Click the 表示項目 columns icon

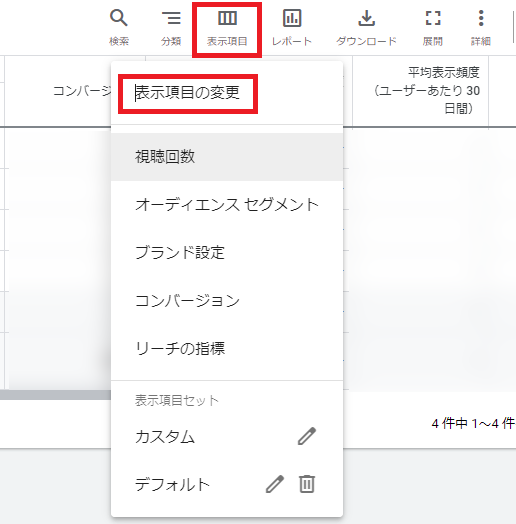pyautogui.click(x=227, y=18)
